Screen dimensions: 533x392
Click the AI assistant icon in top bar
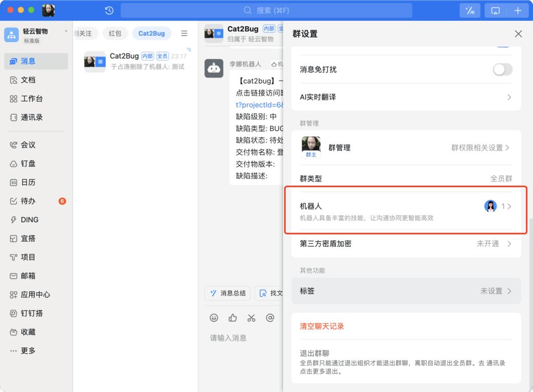coord(470,10)
